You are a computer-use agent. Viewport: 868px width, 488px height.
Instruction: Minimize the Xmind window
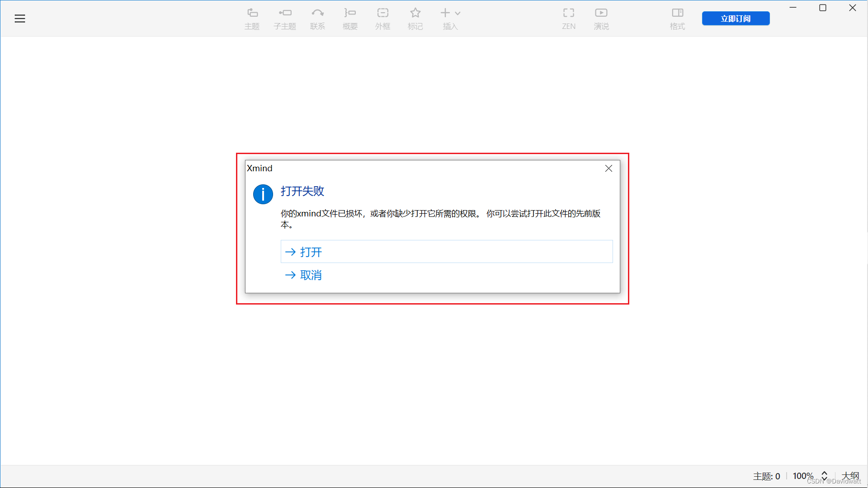pyautogui.click(x=793, y=8)
